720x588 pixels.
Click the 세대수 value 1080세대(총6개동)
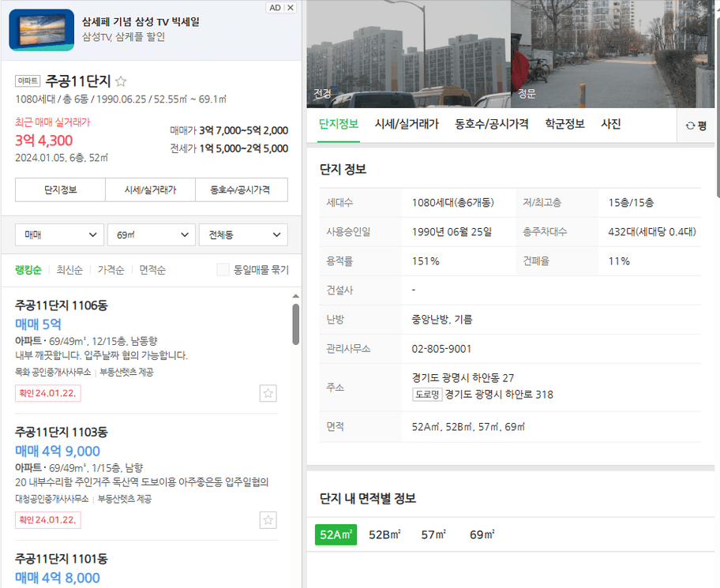(x=452, y=202)
